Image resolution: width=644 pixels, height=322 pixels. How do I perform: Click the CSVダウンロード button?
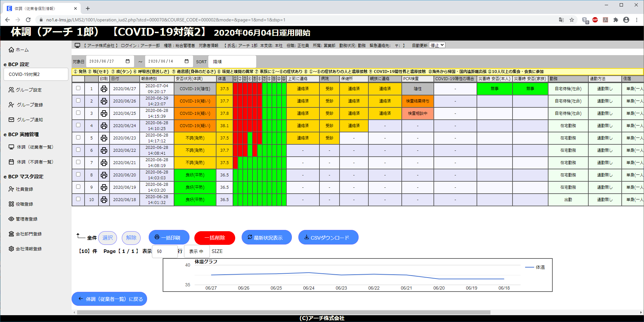tap(328, 238)
